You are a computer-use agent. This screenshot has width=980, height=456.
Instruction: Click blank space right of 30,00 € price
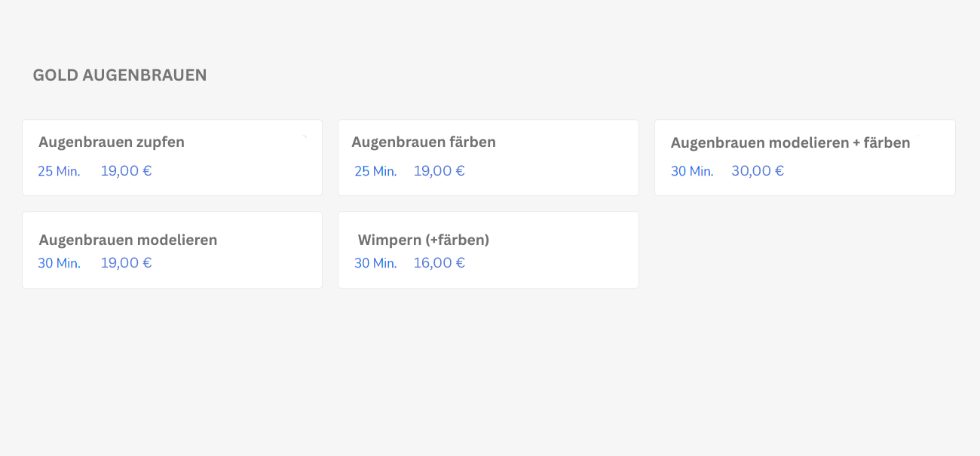(x=867, y=171)
